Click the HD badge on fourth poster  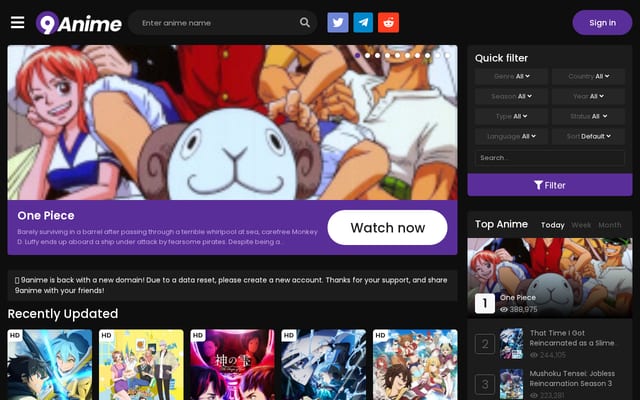[x=289, y=335]
